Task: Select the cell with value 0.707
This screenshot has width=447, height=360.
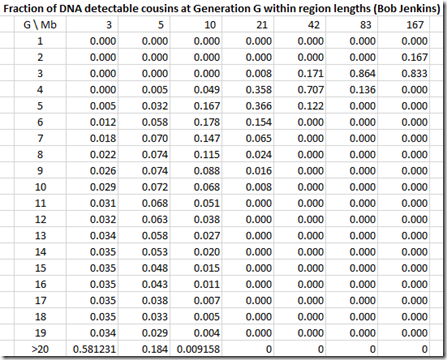Action: point(300,90)
